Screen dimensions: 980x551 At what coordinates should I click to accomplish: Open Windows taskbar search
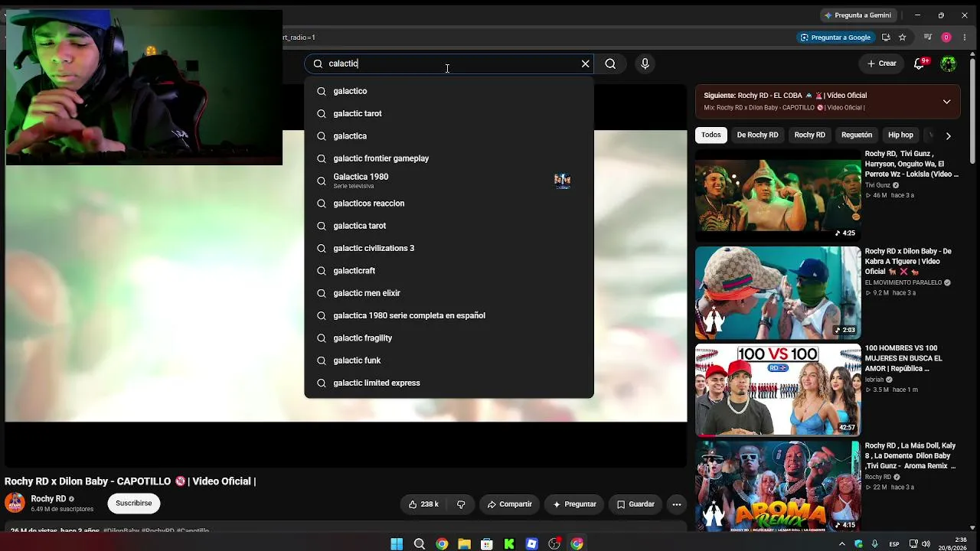(x=420, y=544)
